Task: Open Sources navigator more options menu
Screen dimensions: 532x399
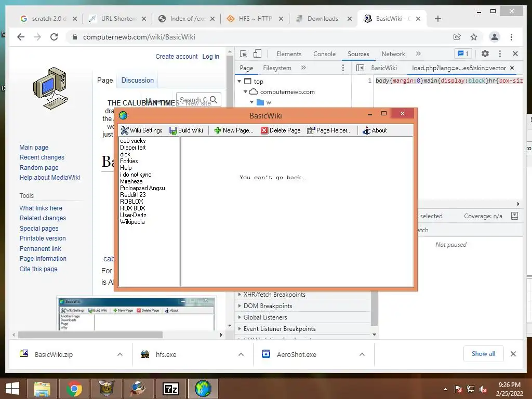Action: point(343,68)
